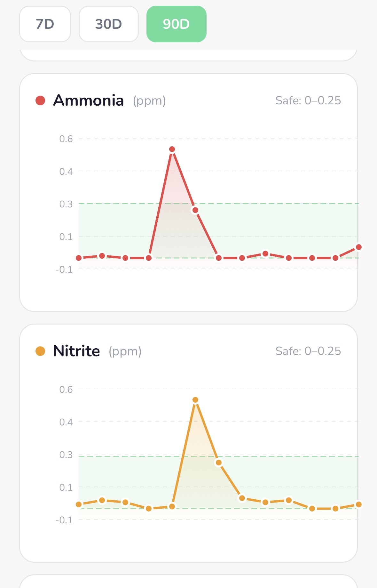
Task: Switch to the 30D time range
Action: [108, 24]
